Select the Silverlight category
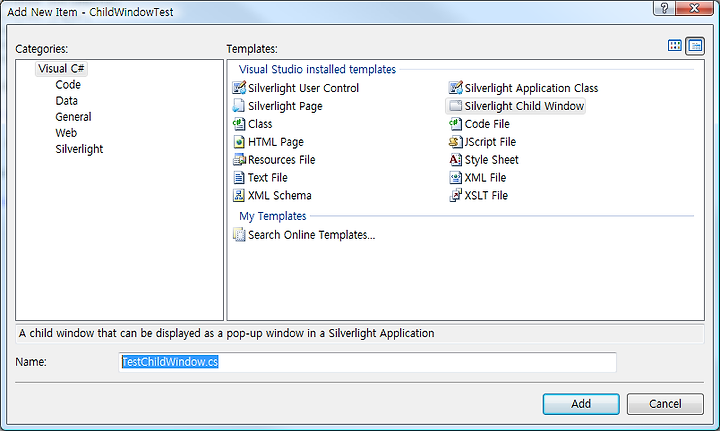 click(x=79, y=149)
